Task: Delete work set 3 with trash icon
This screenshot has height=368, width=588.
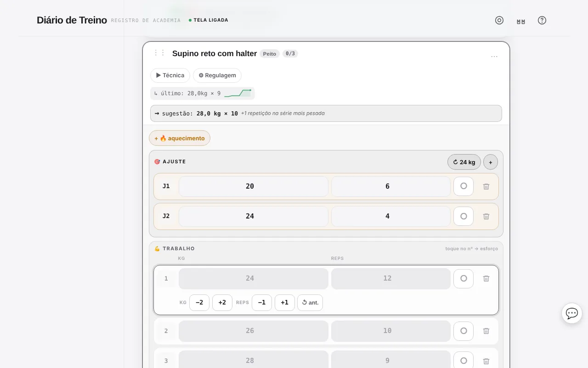Action: coord(486,361)
